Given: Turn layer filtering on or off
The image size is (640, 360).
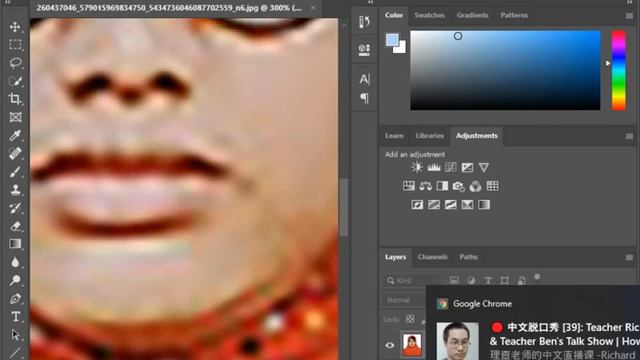Looking at the screenshot, I should 537,277.
